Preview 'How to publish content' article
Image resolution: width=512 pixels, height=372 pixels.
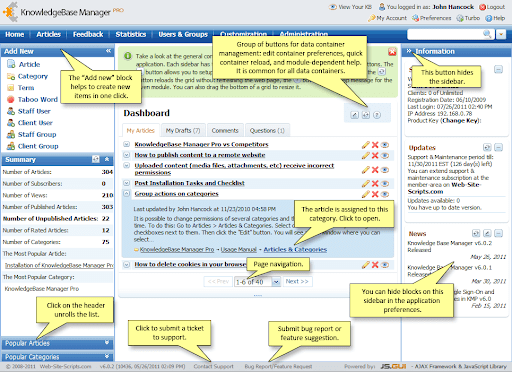[385, 155]
